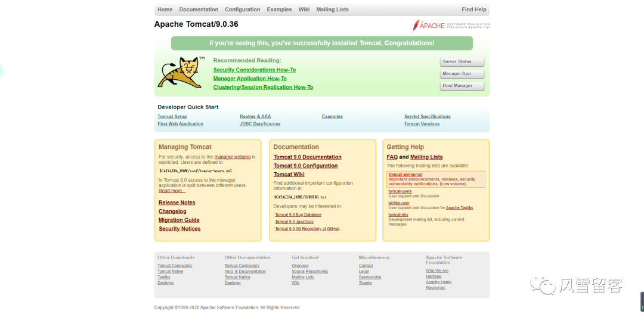Image resolution: width=644 pixels, height=314 pixels.
Task: Open the Thanks footer link
Action: pyautogui.click(x=366, y=283)
